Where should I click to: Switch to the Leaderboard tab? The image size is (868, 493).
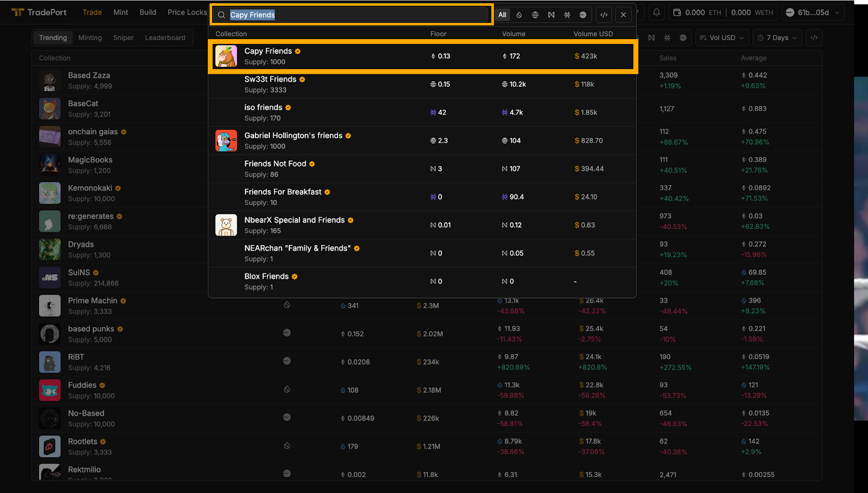click(165, 37)
